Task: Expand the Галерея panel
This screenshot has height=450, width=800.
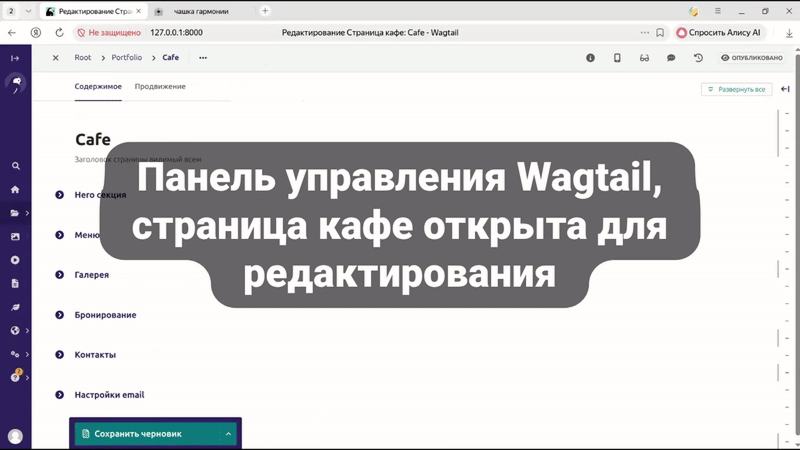Action: point(60,274)
